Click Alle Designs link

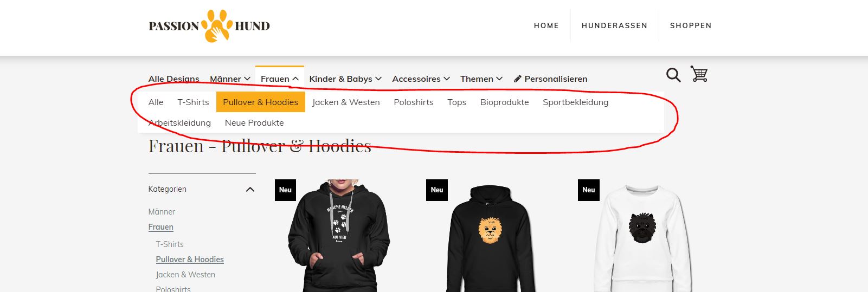(174, 79)
